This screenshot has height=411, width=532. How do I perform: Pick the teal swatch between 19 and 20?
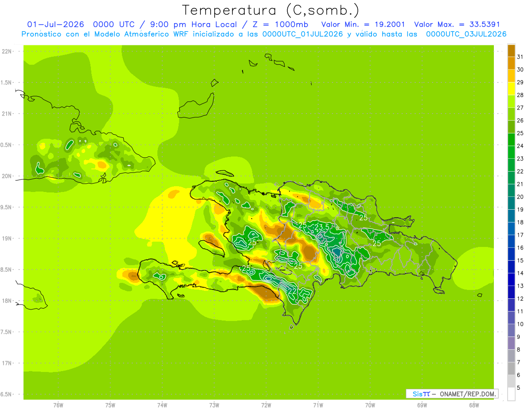(511, 203)
